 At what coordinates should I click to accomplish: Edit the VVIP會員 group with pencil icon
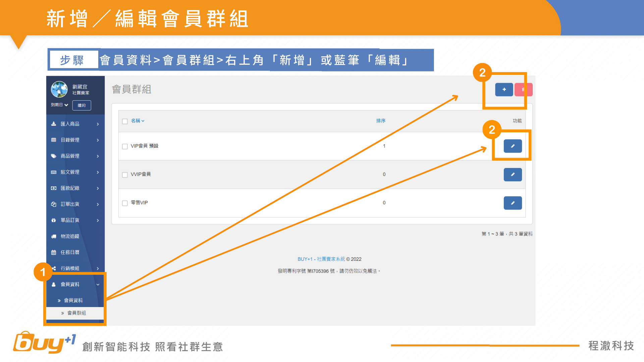coord(513,175)
